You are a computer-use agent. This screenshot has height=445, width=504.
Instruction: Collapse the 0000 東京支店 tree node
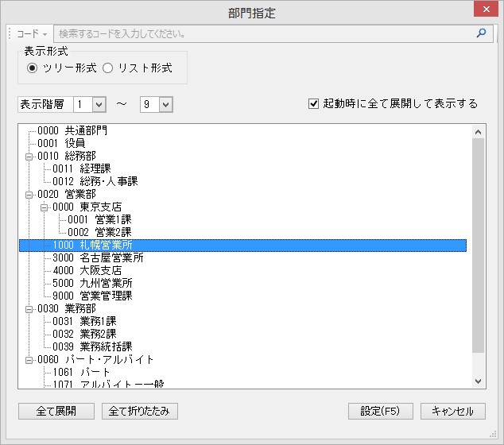45,207
